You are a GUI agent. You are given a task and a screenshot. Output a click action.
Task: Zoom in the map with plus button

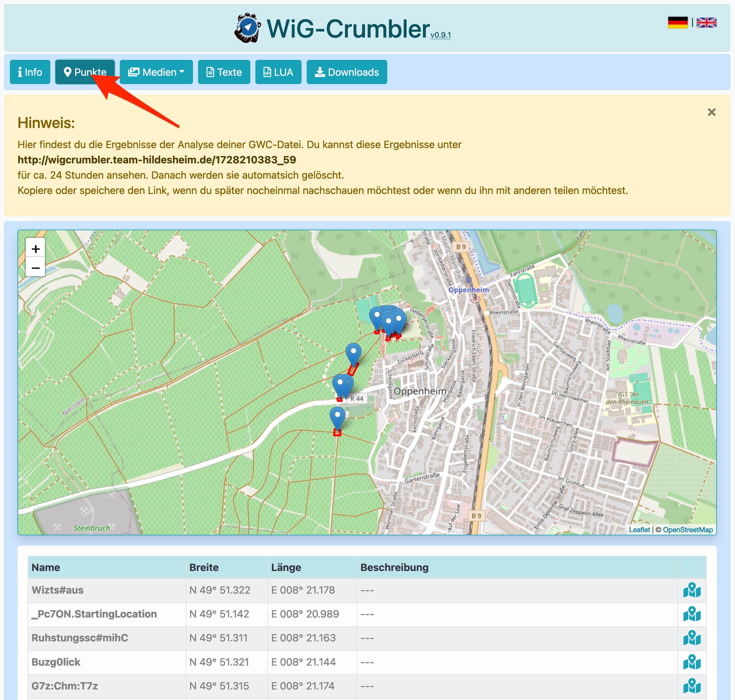click(x=35, y=248)
